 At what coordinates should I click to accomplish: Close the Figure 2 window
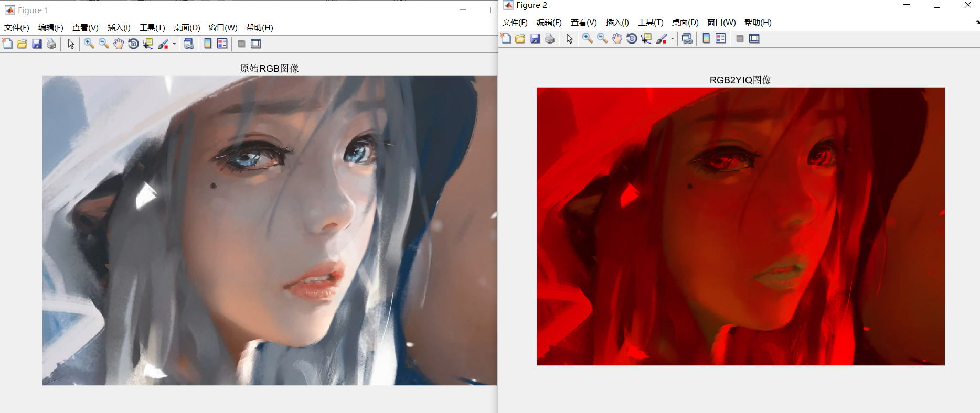coord(968,5)
